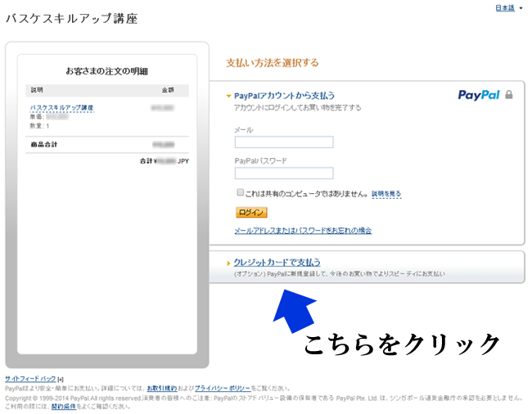Expand the クレジットカードで支払う section arrow

[228, 263]
